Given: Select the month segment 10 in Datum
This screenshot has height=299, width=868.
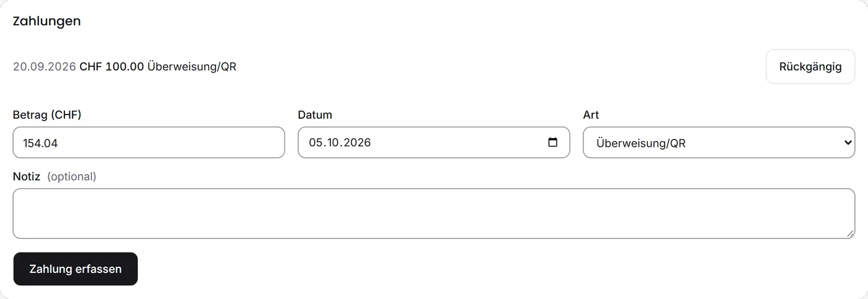Looking at the screenshot, I should [x=335, y=142].
